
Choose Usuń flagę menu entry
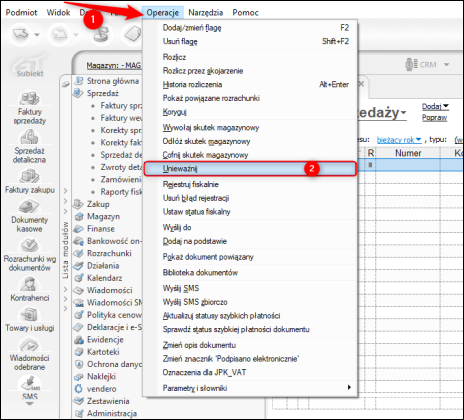pos(250,41)
